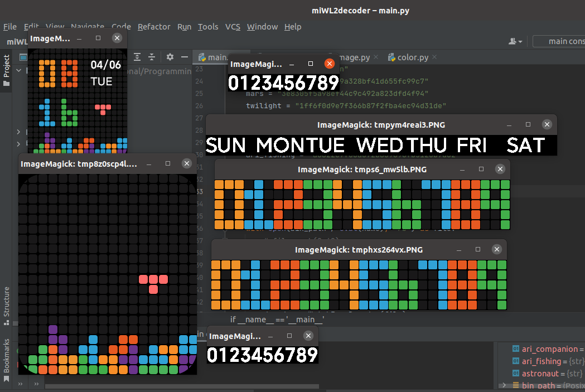Open the user account dropdown in the toolbar

tap(515, 41)
